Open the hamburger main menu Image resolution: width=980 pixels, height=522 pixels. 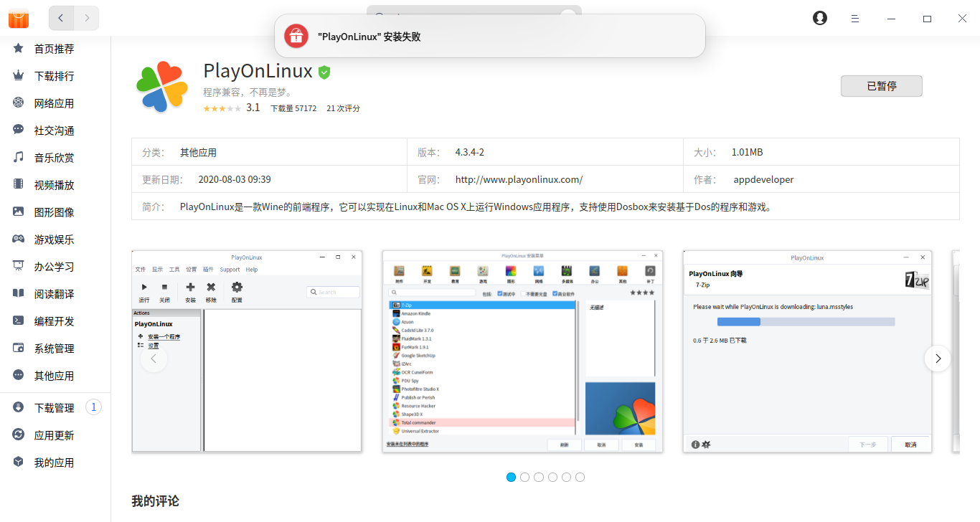pyautogui.click(x=855, y=19)
